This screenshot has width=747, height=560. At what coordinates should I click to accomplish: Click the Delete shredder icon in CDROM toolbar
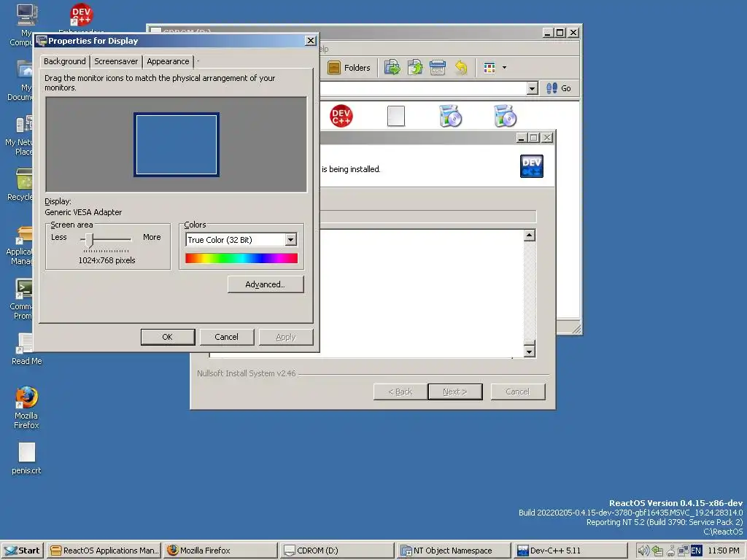coord(438,68)
